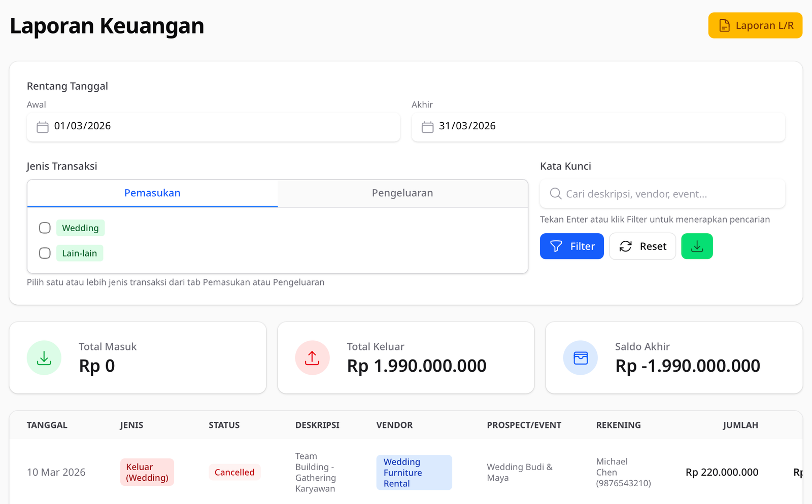Click the Team Building description cell
812x504 pixels.
click(316, 473)
